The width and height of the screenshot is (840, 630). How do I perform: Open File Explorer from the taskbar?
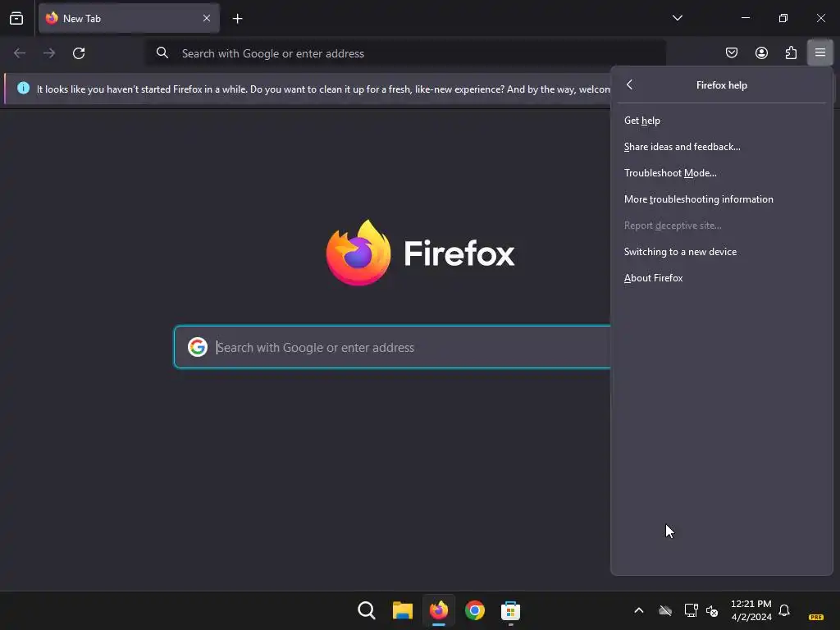(x=402, y=610)
